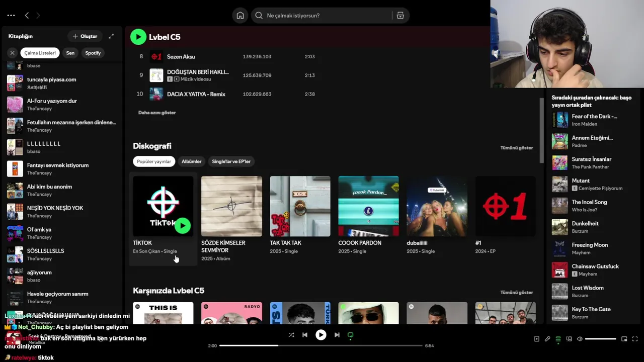Screen dimensions: 644x362
Task: Select the Sen filter chip
Action: (x=70, y=53)
